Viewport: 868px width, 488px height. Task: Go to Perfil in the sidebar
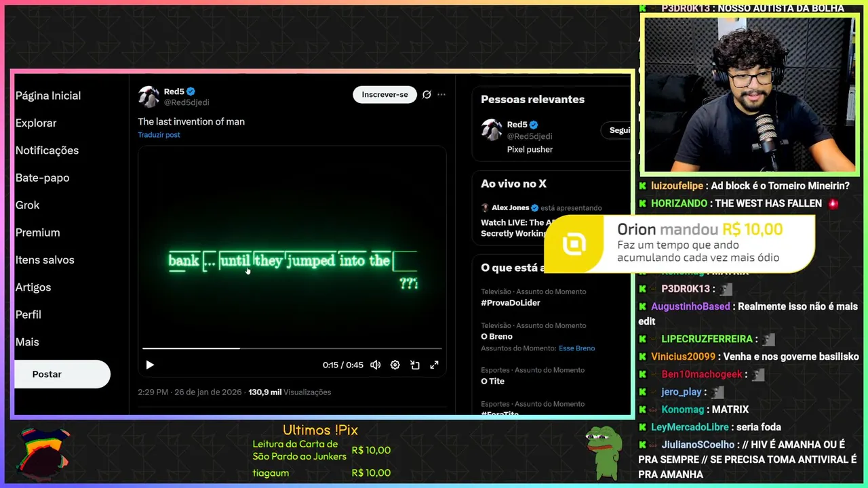pyautogui.click(x=28, y=314)
